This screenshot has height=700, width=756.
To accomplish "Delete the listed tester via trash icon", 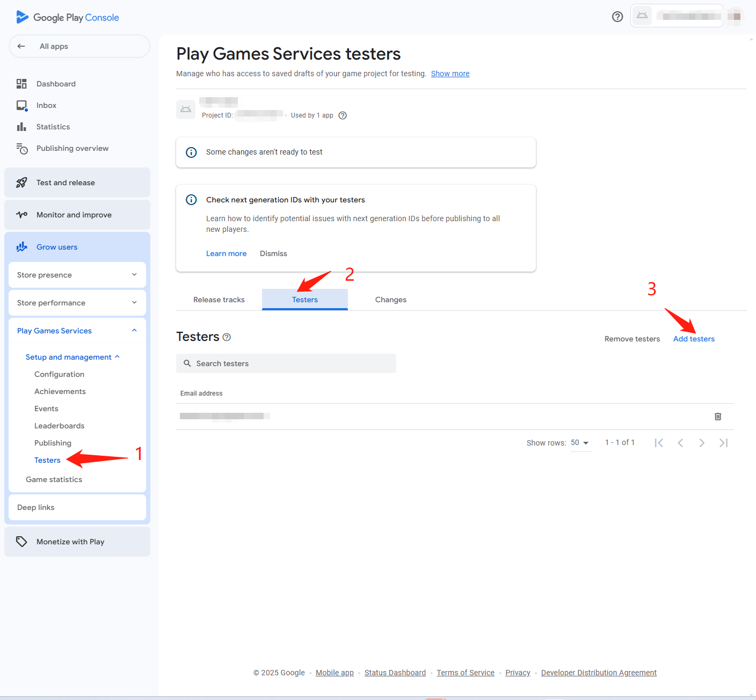I will pyautogui.click(x=718, y=416).
